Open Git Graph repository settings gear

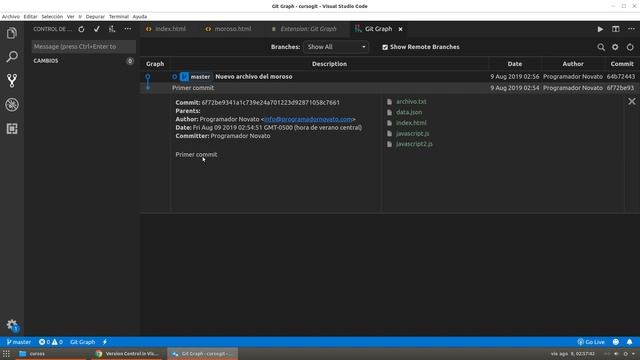pos(615,47)
